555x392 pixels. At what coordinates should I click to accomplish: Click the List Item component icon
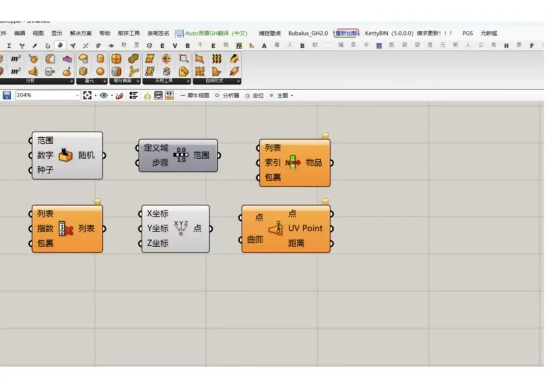tap(293, 162)
